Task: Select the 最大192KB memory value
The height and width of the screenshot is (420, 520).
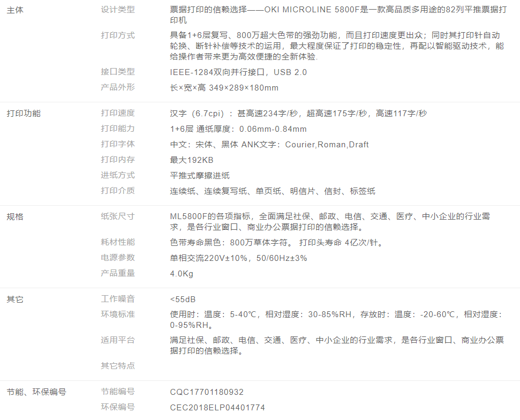Action: tap(192, 160)
